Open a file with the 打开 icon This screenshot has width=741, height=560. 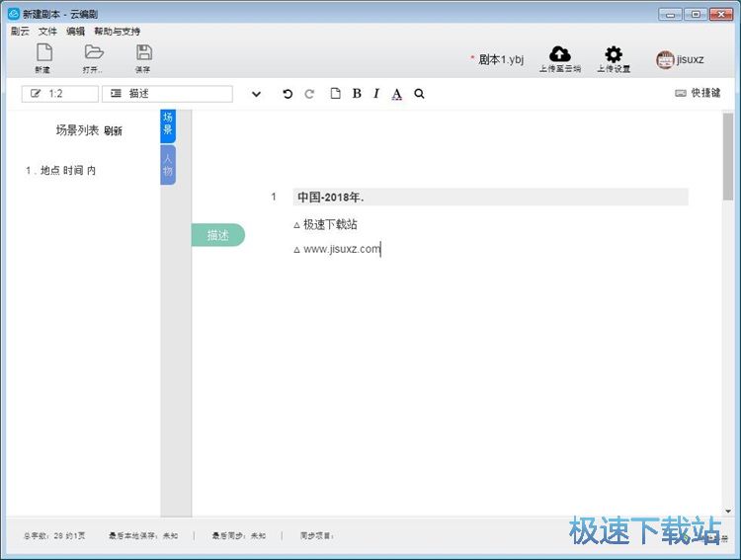(x=94, y=53)
